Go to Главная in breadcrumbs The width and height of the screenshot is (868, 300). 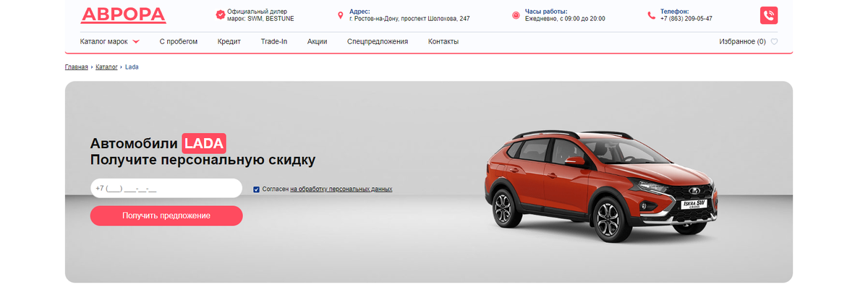tap(76, 67)
